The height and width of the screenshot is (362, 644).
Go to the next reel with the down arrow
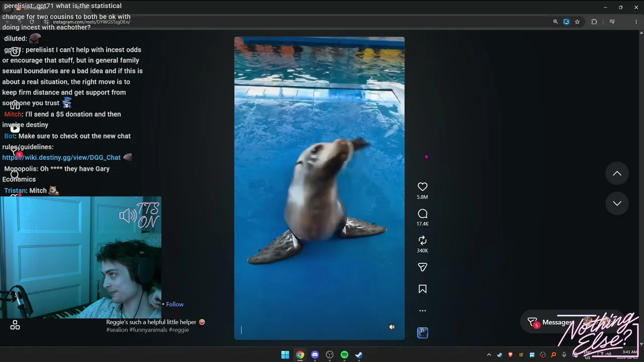(x=617, y=203)
